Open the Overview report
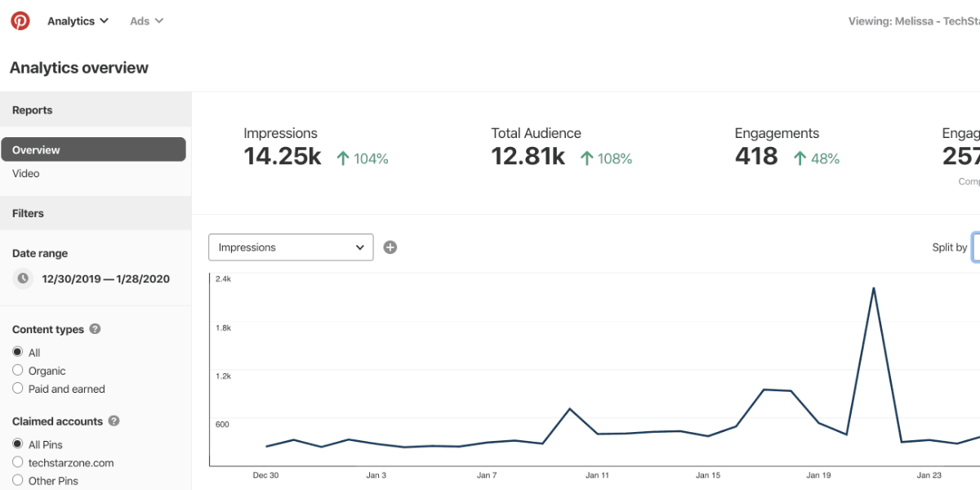980x490 pixels. pos(93,149)
